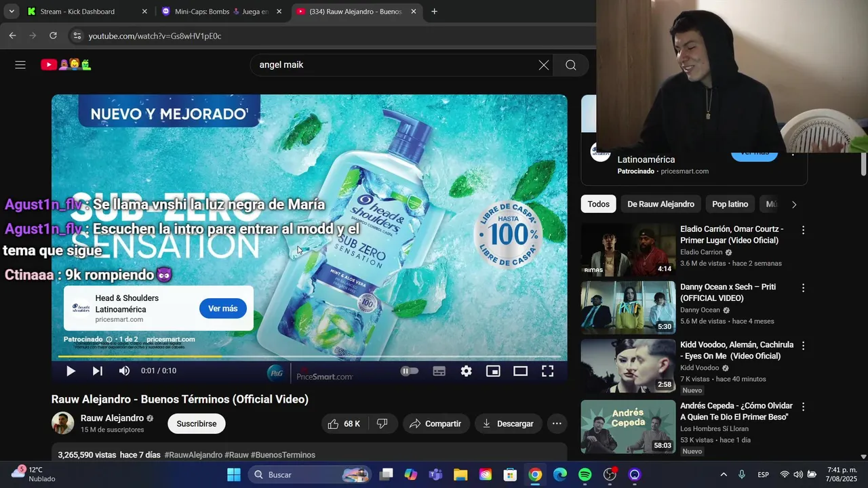Seek on the video progress bar

point(309,356)
